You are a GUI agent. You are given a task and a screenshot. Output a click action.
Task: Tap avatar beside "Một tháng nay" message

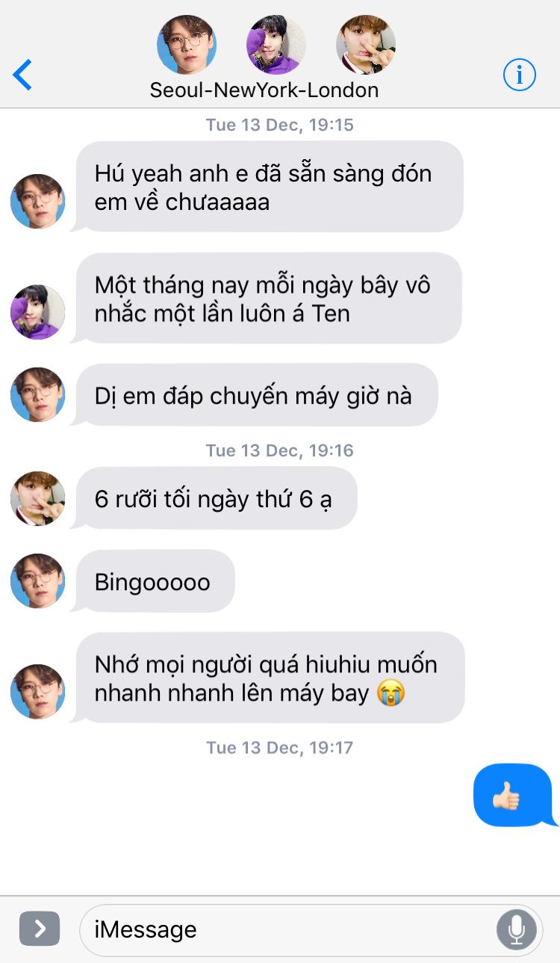coord(37,312)
